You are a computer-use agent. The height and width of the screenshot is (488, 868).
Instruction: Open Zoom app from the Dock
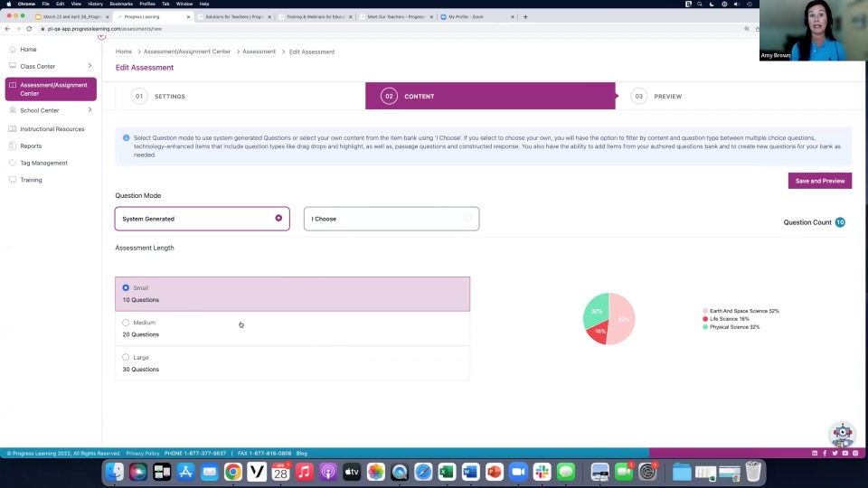click(x=518, y=472)
